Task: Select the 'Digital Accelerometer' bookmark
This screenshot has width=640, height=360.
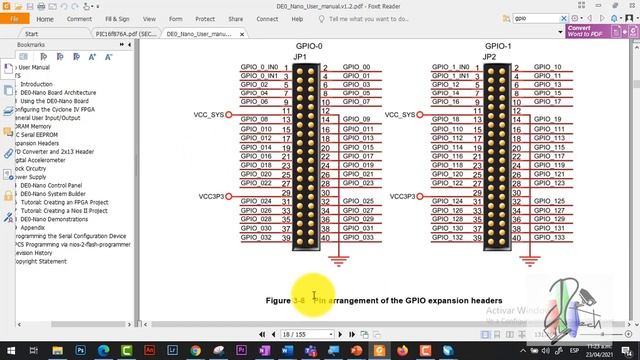Action: (40, 160)
